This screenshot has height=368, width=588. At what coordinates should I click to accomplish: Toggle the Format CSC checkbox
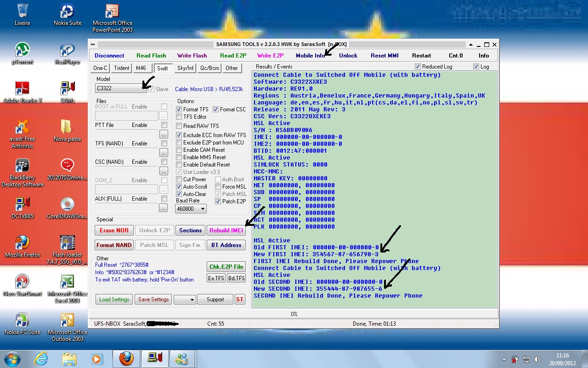216,109
